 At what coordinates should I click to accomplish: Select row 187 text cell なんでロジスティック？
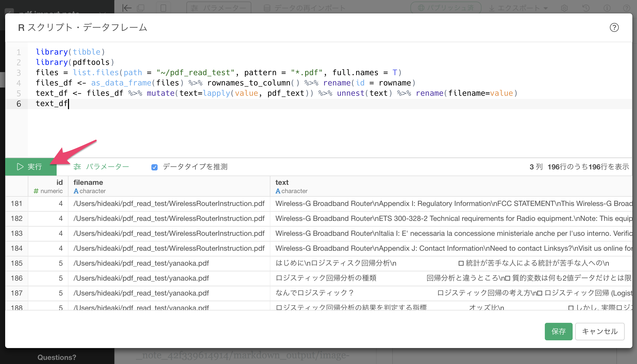451,293
